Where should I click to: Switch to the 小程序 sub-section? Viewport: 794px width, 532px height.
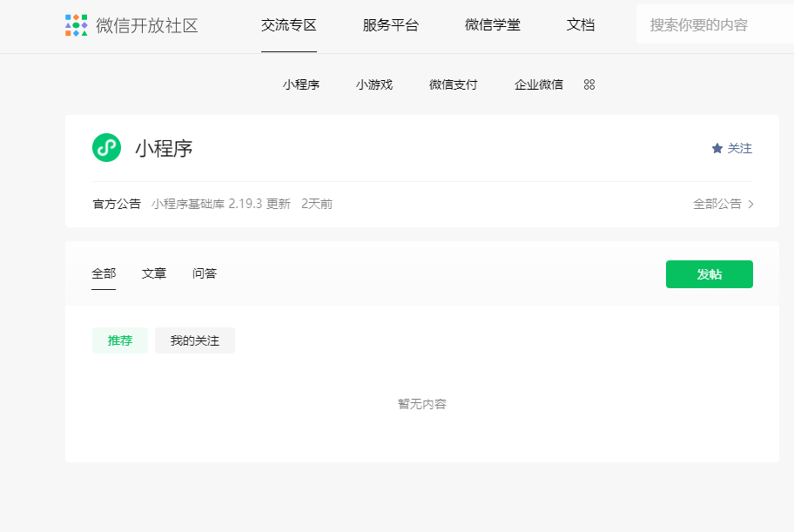point(300,84)
